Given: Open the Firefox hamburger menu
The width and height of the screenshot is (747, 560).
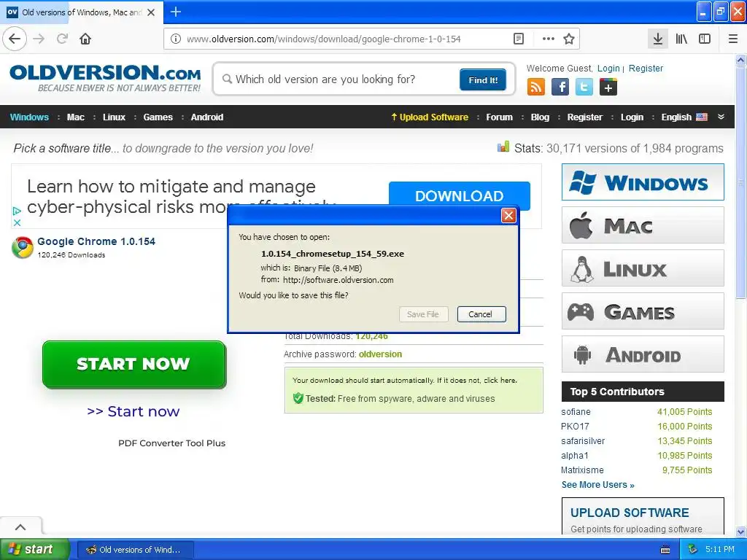Looking at the screenshot, I should click(733, 39).
